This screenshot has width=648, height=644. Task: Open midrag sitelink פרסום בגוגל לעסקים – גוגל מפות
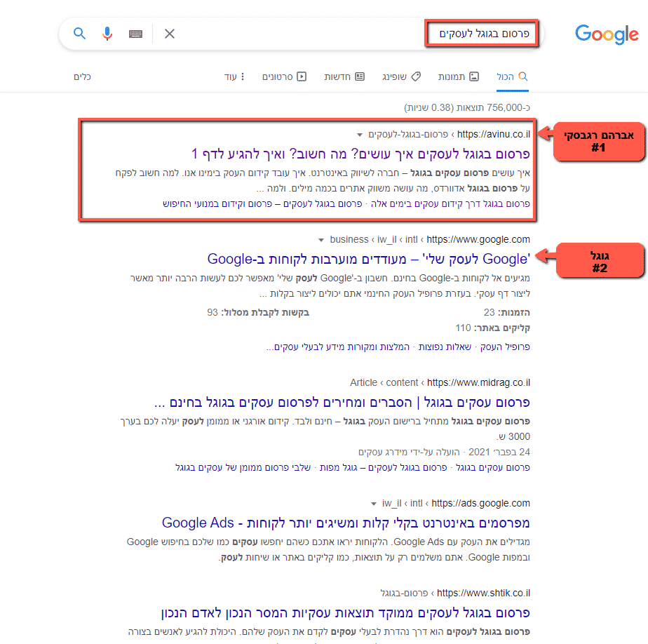click(x=383, y=467)
